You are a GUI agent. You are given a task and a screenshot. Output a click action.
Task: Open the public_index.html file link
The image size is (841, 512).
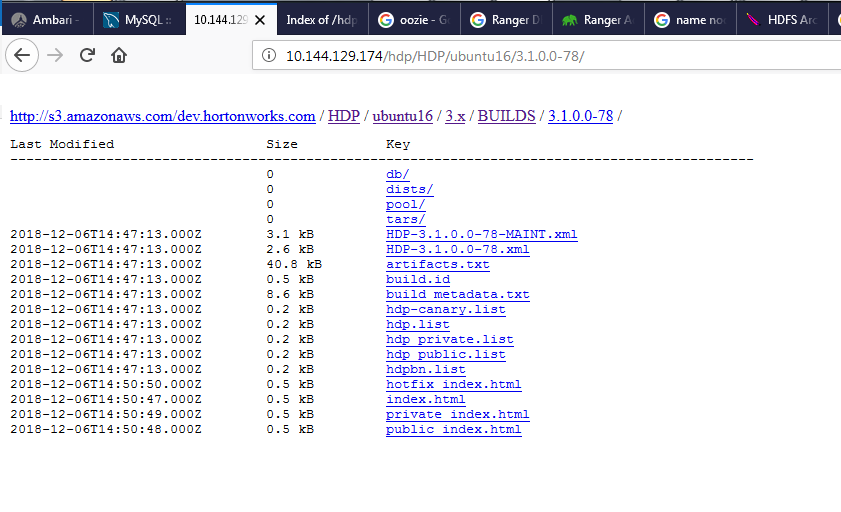tap(454, 429)
